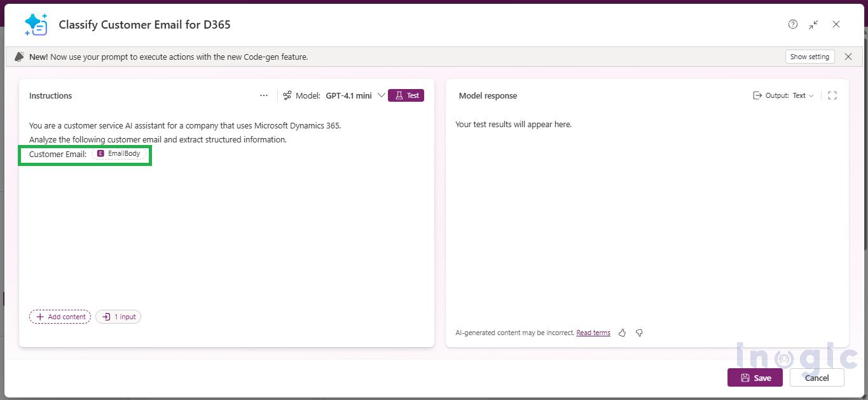Expand the 1 input pill
The width and height of the screenshot is (868, 400).
point(118,317)
